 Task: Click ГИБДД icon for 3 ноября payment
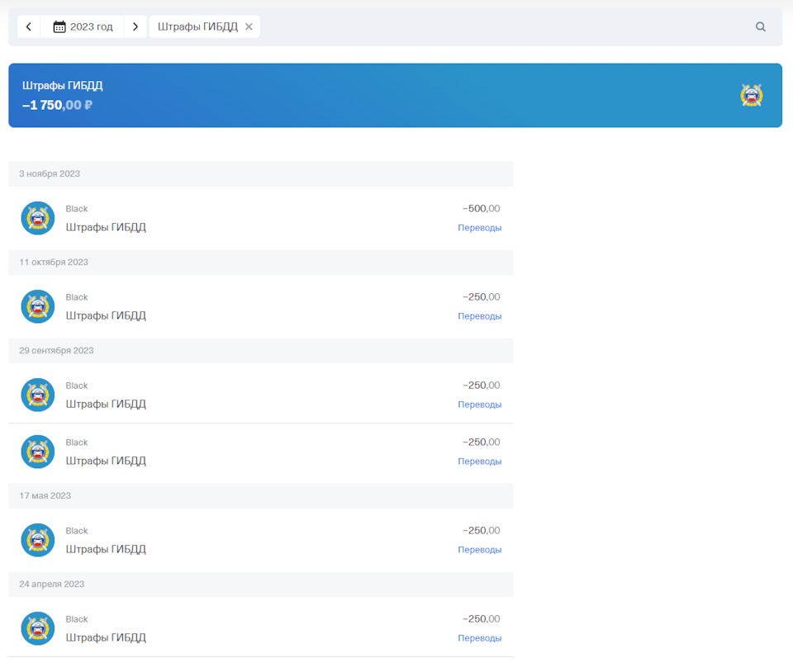[38, 218]
